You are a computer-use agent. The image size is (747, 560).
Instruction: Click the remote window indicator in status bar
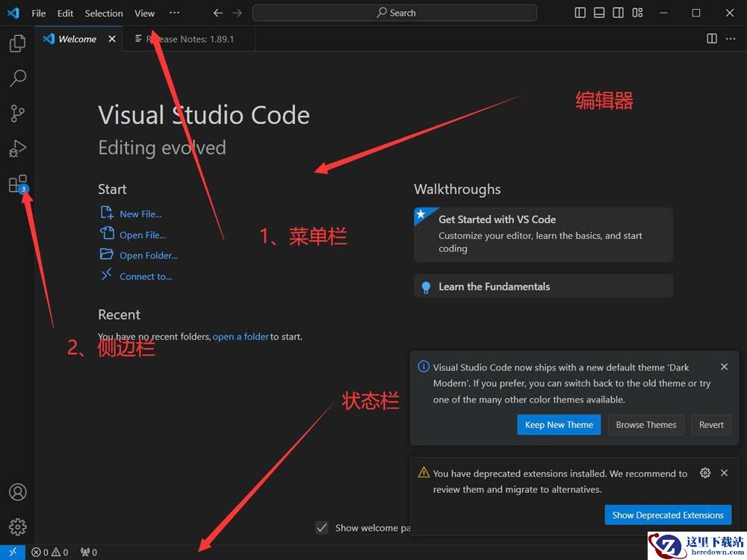click(13, 552)
